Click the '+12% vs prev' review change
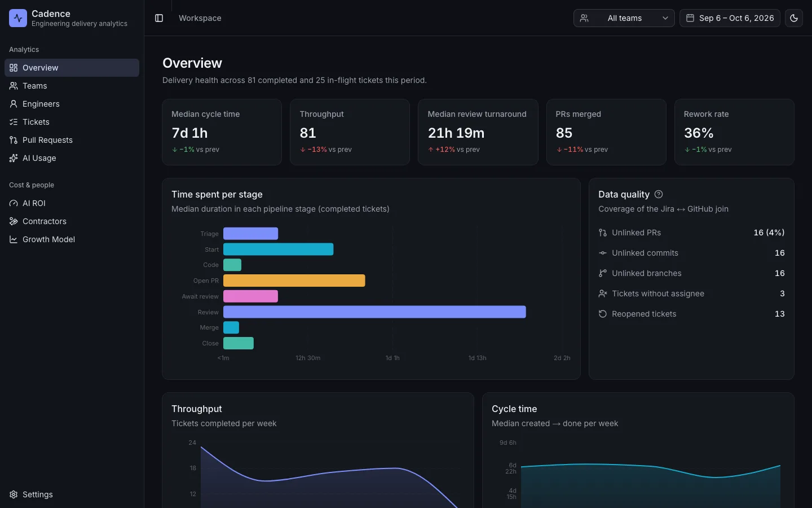This screenshot has width=812, height=508. (x=454, y=150)
